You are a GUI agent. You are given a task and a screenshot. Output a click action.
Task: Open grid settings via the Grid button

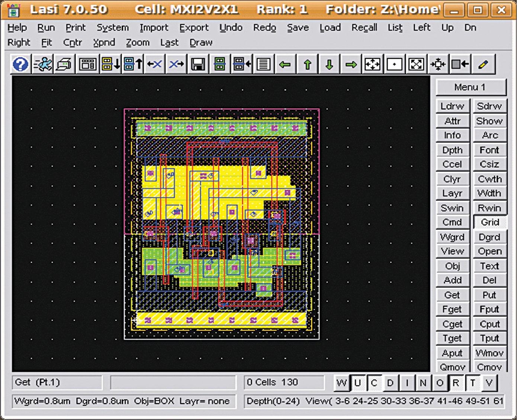tap(490, 222)
